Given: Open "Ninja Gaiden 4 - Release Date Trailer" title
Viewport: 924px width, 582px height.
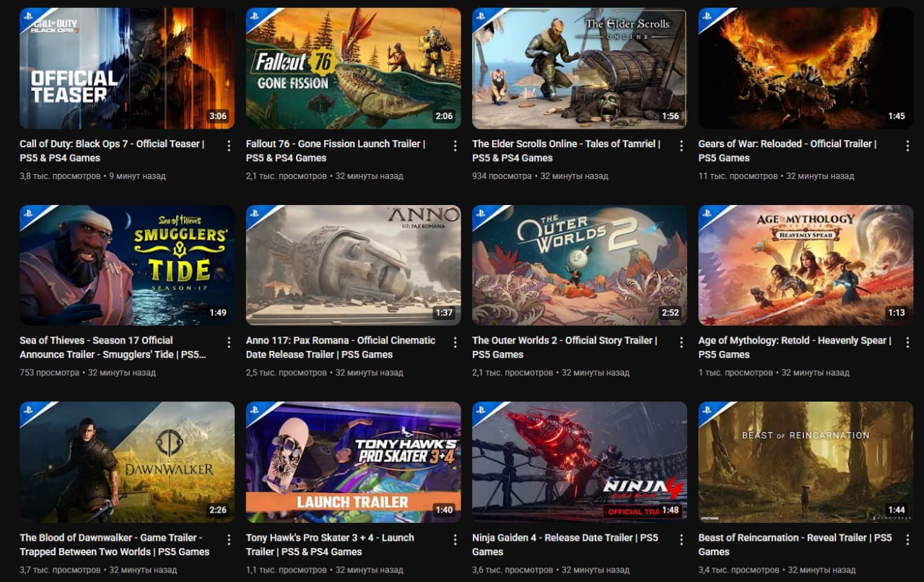Looking at the screenshot, I should (x=565, y=544).
